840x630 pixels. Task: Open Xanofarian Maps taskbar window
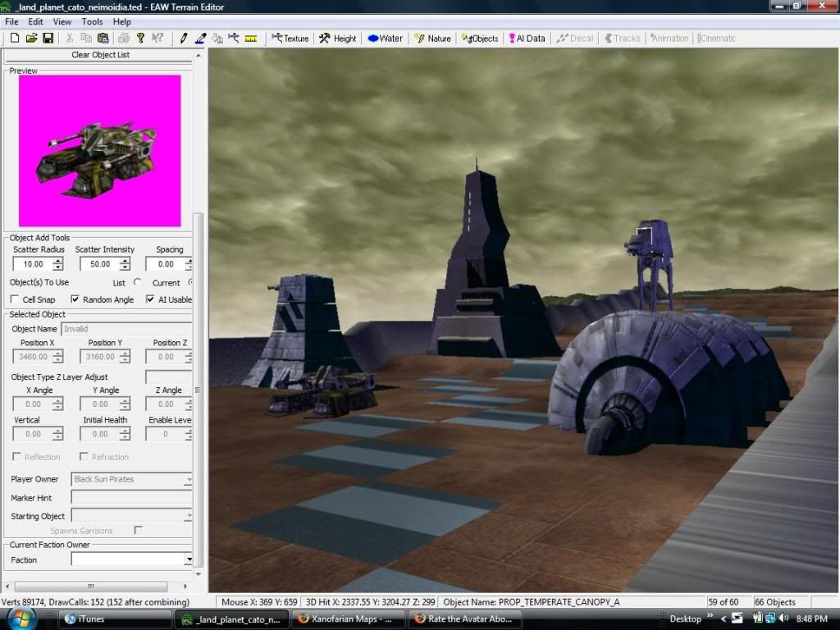[x=347, y=619]
